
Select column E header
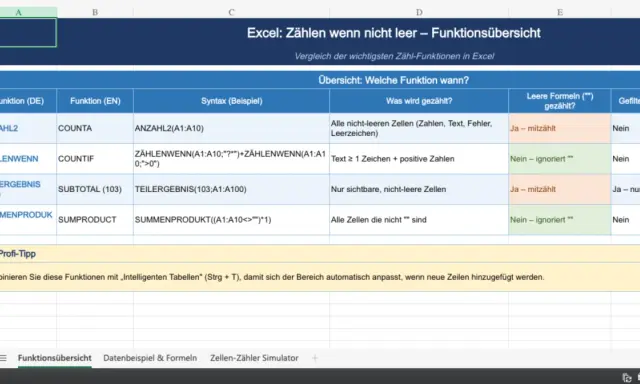click(x=560, y=12)
